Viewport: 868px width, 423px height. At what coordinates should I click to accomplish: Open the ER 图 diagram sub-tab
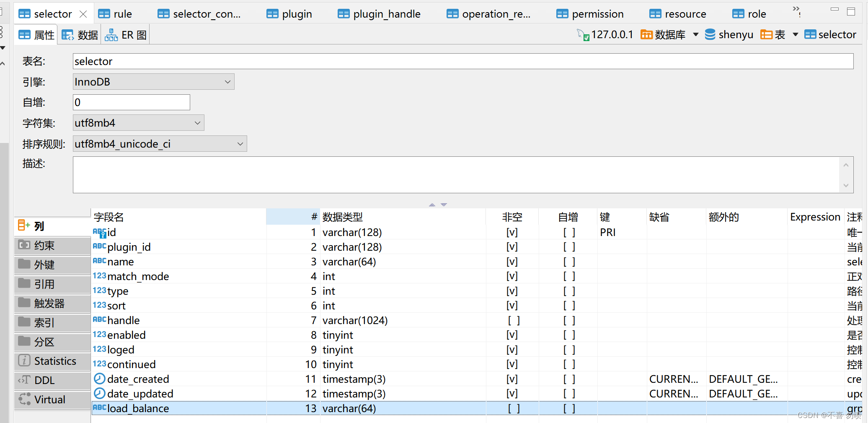(x=126, y=35)
